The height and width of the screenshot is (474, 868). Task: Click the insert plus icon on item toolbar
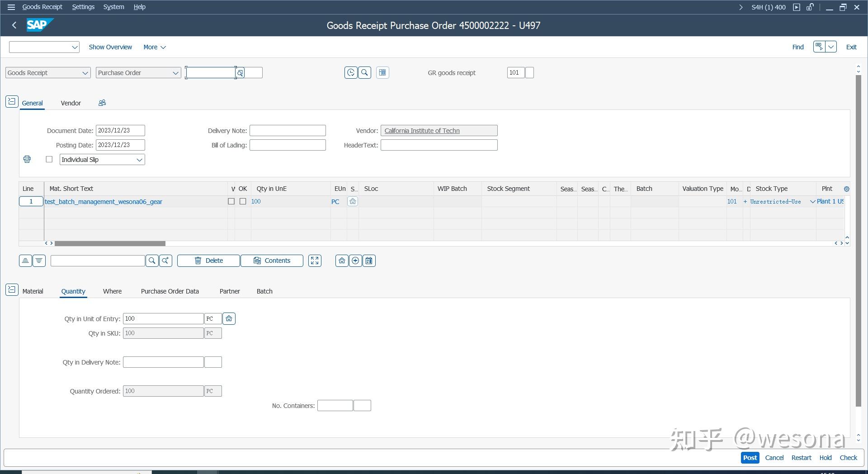click(356, 261)
